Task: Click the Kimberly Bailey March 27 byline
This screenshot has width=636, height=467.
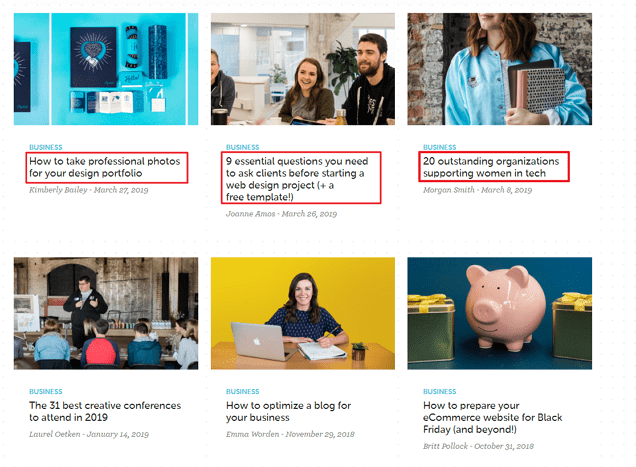Action: tap(88, 190)
